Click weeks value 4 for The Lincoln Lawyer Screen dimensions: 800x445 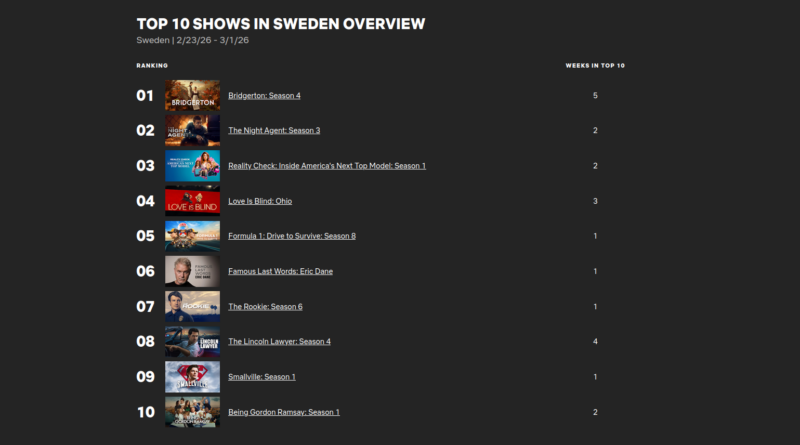(595, 341)
